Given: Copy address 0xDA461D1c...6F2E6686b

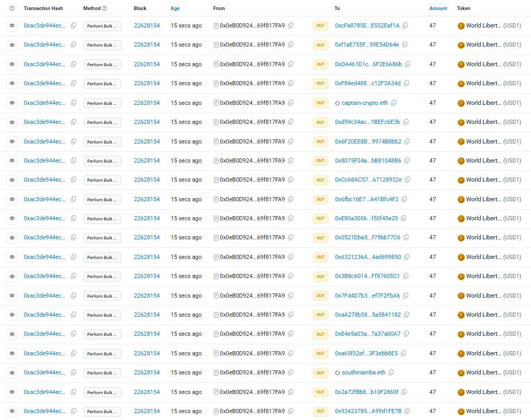Looking at the screenshot, I should (408, 64).
